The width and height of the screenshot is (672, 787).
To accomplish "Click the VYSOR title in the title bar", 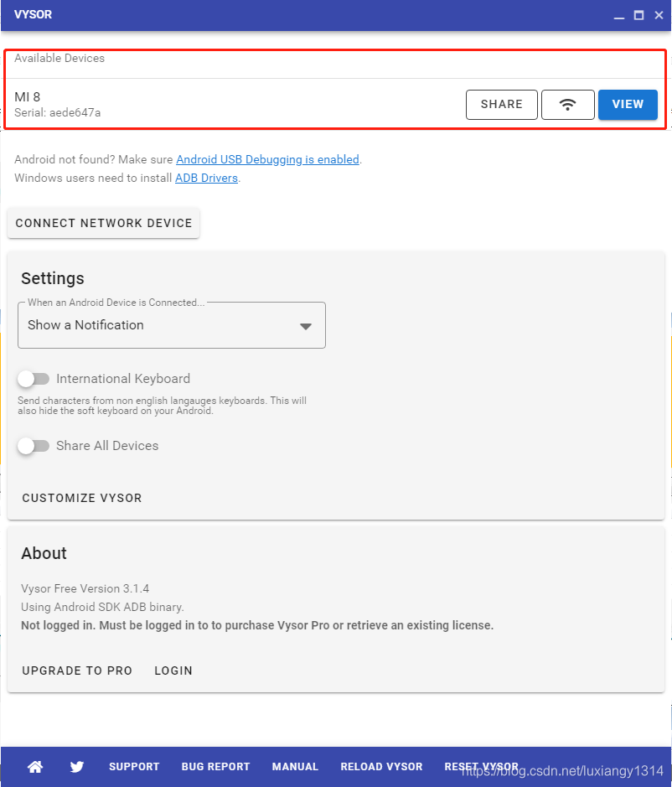I will point(34,14).
